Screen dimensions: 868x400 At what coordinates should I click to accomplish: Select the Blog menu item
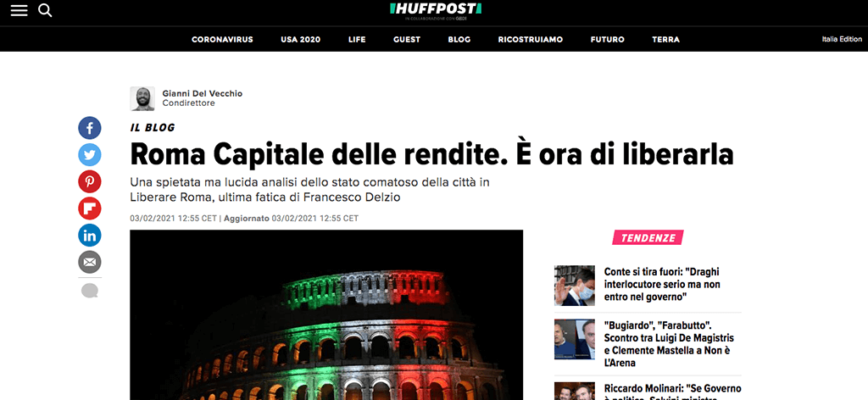pyautogui.click(x=459, y=39)
